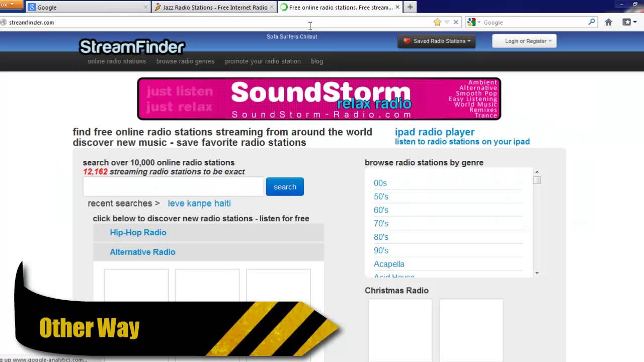Select the Acapella genre

[389, 264]
